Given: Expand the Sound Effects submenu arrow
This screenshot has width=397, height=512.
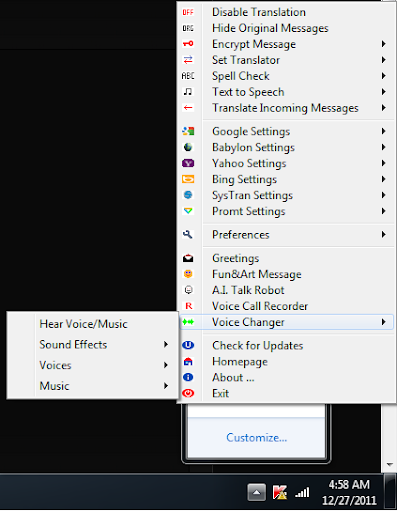Looking at the screenshot, I should [166, 344].
